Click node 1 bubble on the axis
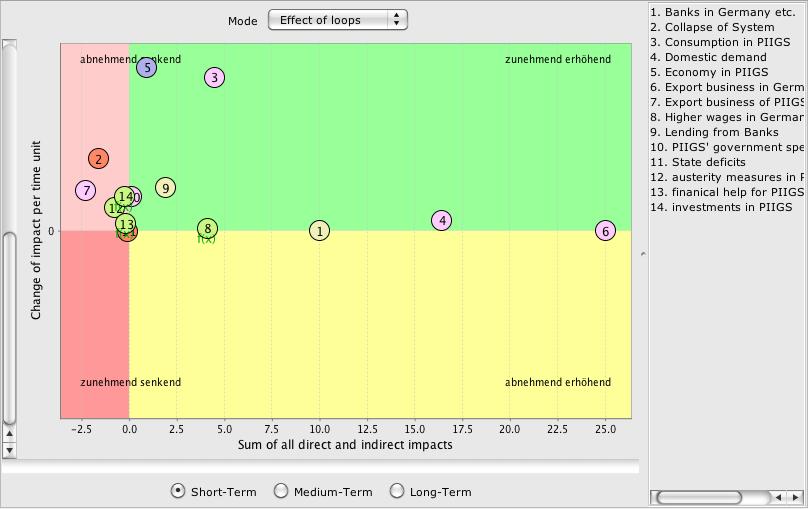The width and height of the screenshot is (808, 509). click(x=319, y=231)
